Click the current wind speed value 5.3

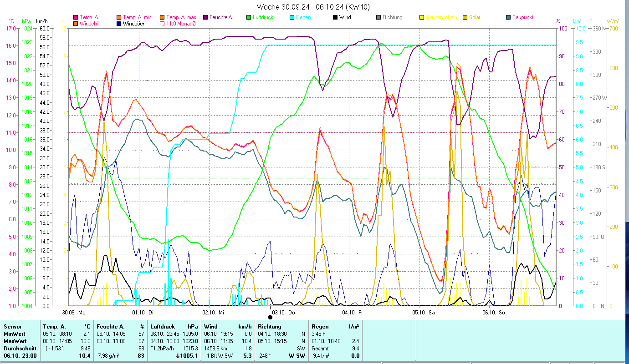coord(248,356)
